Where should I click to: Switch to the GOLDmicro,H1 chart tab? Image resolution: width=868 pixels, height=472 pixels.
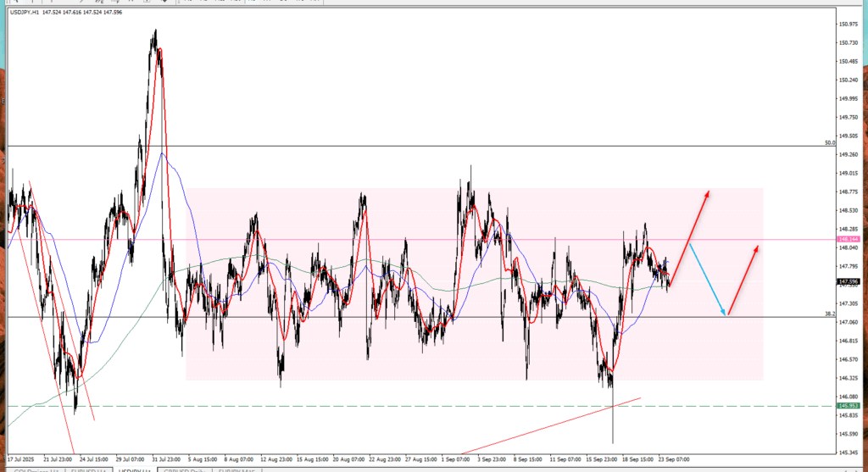pos(36,469)
